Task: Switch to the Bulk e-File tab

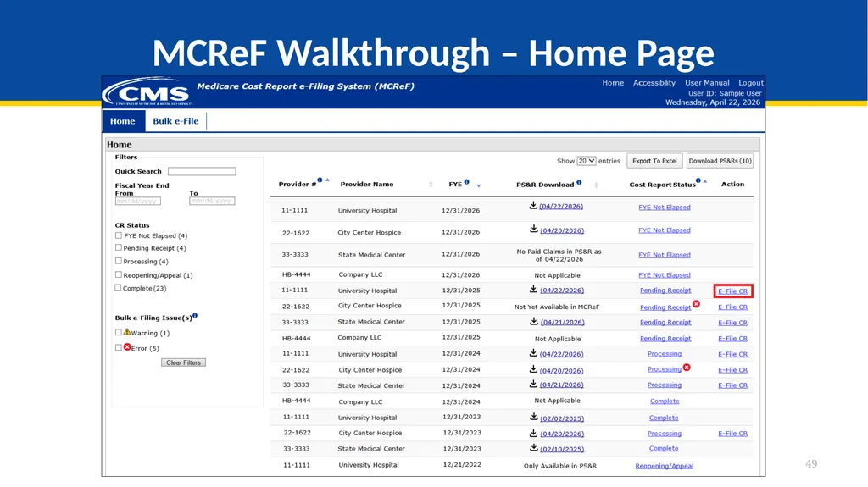Action: click(x=175, y=121)
